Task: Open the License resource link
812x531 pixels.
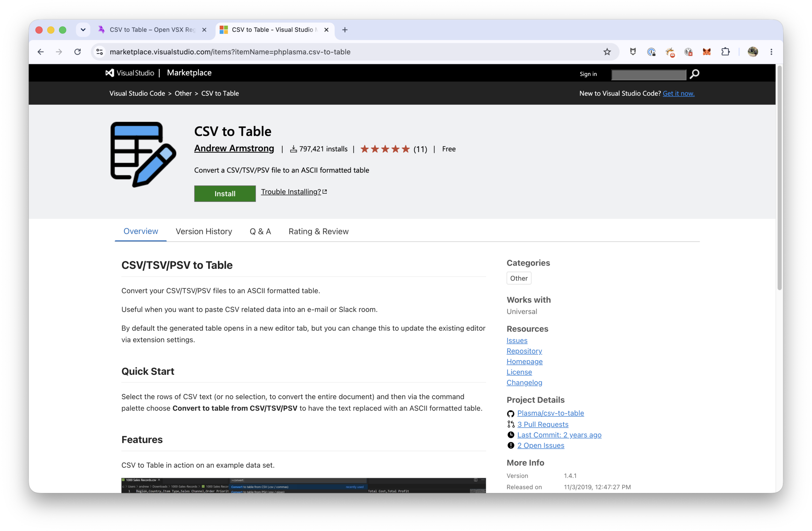Action: point(519,372)
